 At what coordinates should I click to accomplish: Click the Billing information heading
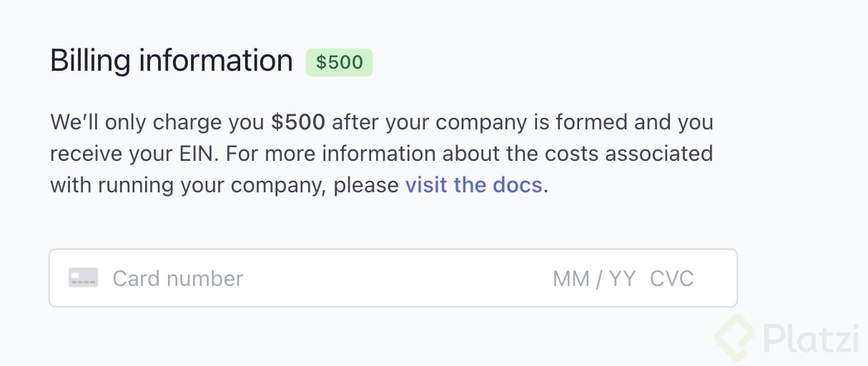click(172, 61)
